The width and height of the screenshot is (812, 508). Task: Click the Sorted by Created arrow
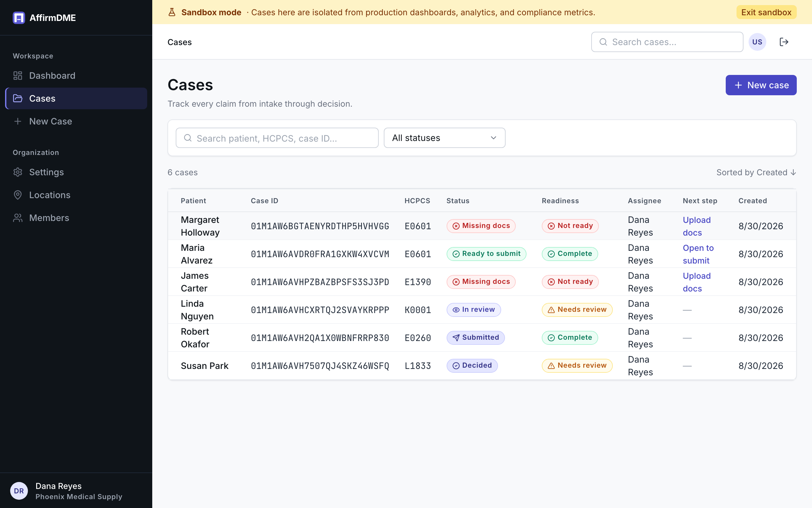793,172
